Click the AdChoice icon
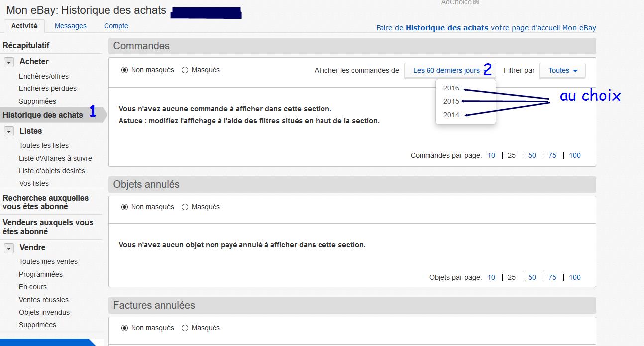This screenshot has width=644, height=346. pos(476,2)
